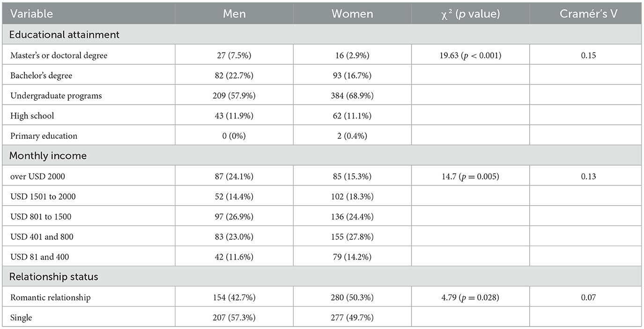
Task: Click the Monthly income section heading
Action: click(x=48, y=156)
